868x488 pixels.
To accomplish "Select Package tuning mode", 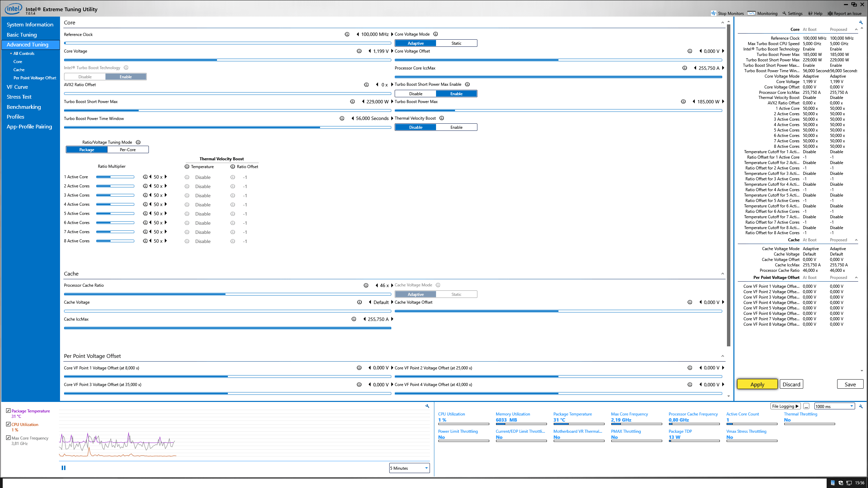I will [87, 149].
